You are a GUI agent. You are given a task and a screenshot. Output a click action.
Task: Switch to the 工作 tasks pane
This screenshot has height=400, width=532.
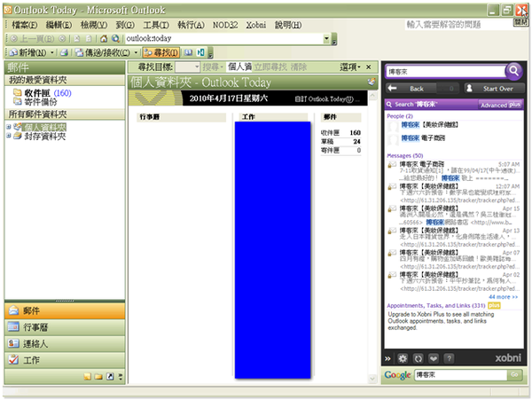coord(65,360)
